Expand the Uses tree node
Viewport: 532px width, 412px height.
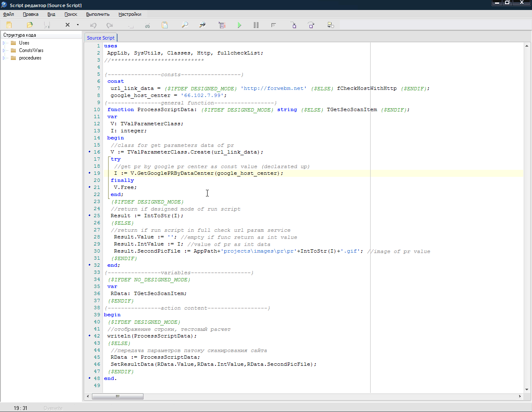click(4, 43)
